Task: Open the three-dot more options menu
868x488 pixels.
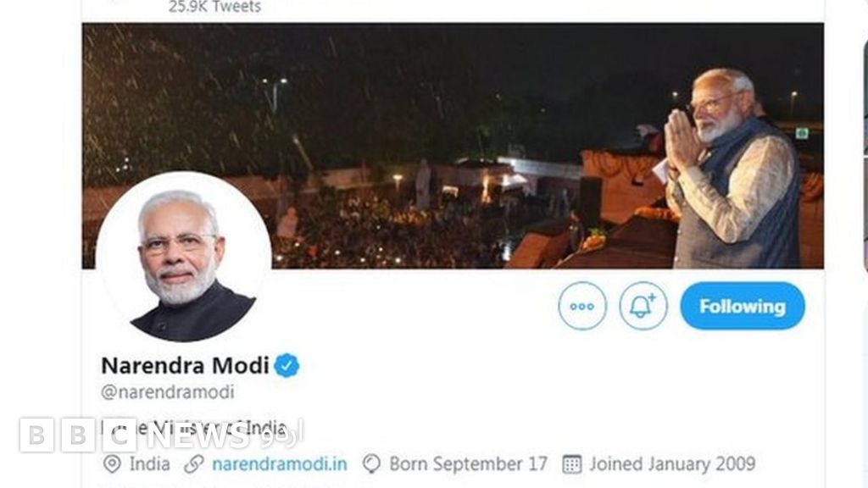Action: [x=582, y=306]
